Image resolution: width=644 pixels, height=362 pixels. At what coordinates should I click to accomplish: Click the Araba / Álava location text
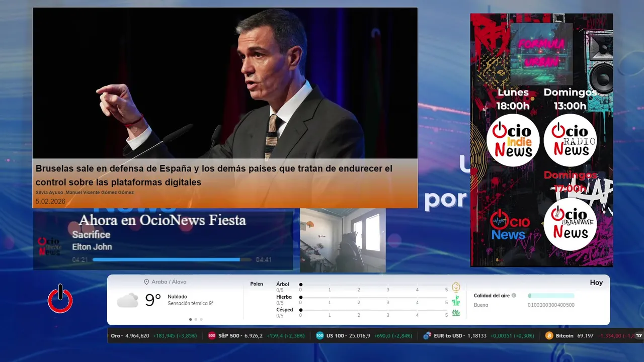(x=169, y=282)
